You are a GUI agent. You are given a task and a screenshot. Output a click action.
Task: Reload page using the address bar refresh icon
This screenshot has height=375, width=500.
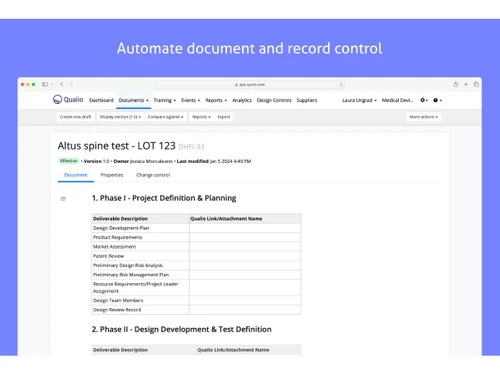pos(341,85)
